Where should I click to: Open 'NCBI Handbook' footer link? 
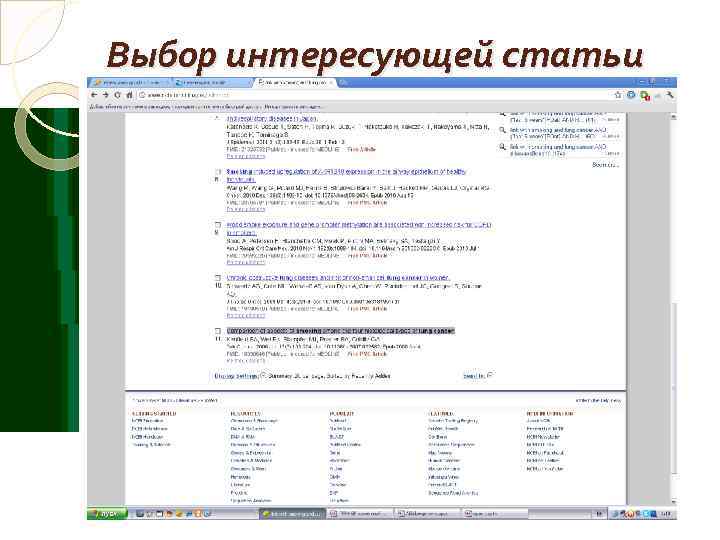147,437
